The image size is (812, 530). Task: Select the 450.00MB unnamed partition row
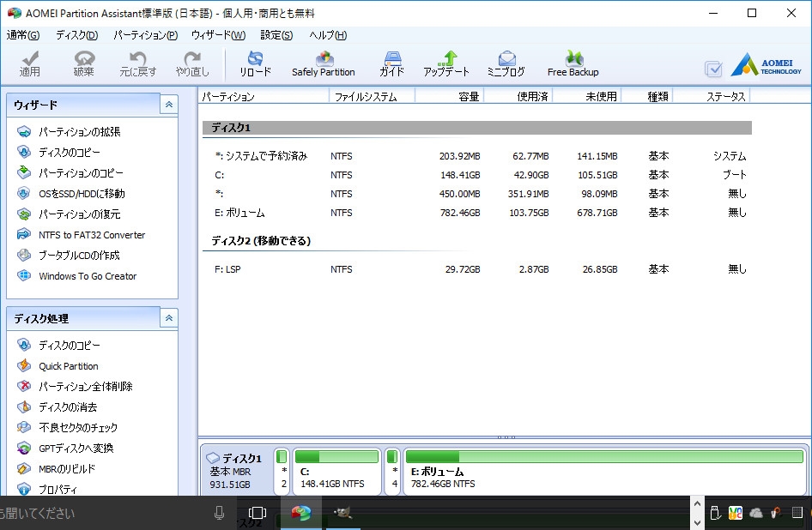tap(476, 194)
